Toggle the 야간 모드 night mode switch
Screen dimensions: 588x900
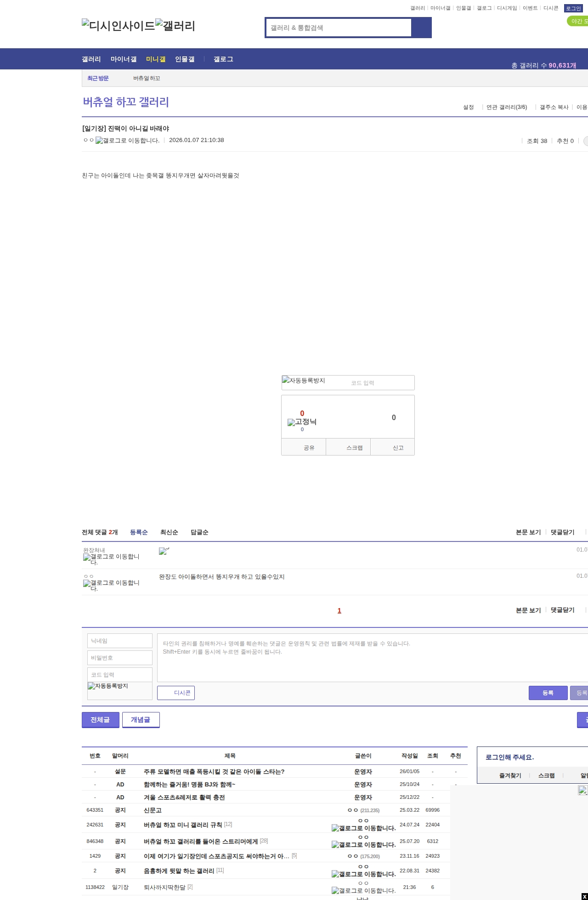(578, 21)
